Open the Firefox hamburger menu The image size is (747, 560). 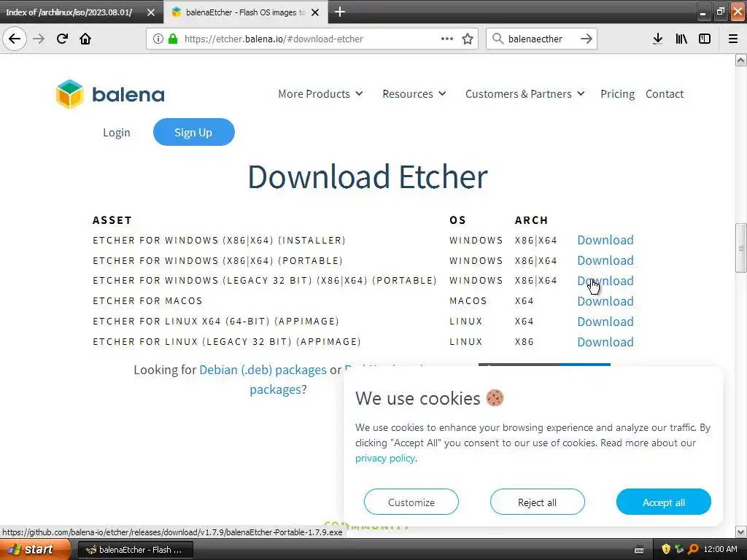pos(732,39)
